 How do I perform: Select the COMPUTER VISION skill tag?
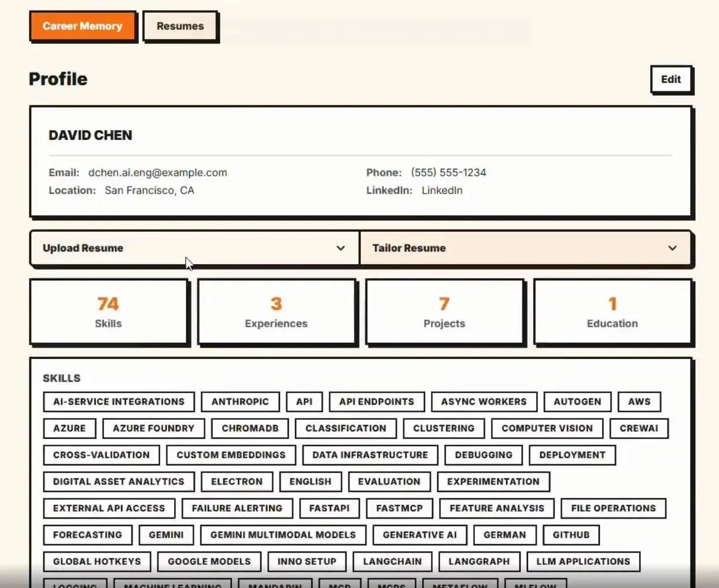pos(547,428)
